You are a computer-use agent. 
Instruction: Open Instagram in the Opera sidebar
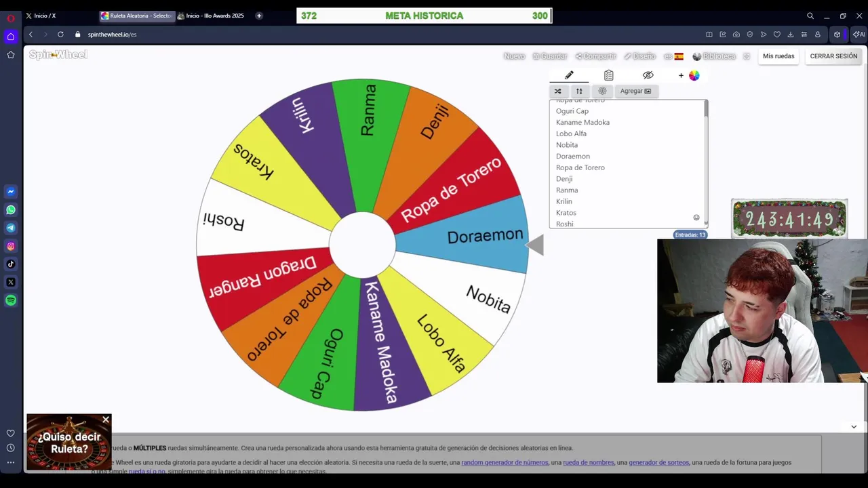click(11, 246)
